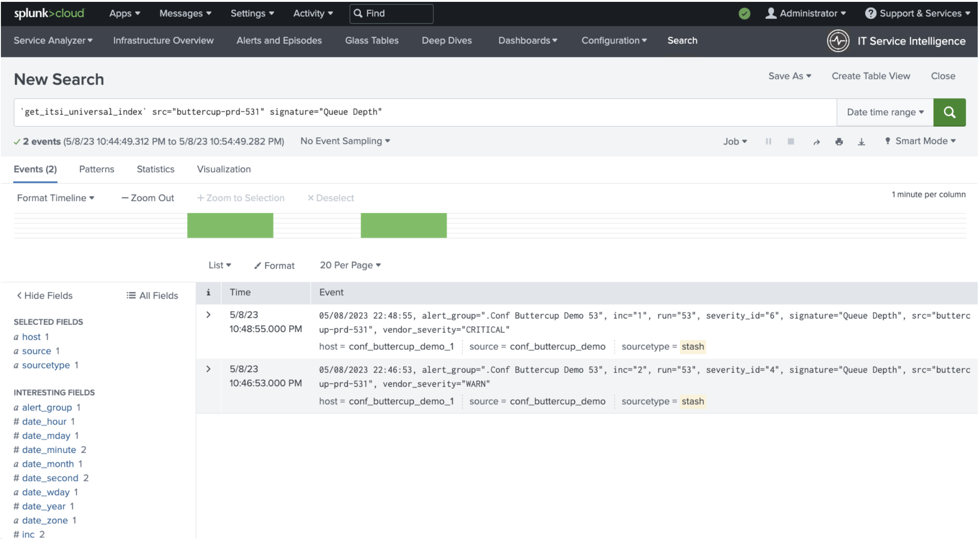The width and height of the screenshot is (980, 542).
Task: Open the 20 Per Page dropdown
Action: [x=350, y=265]
